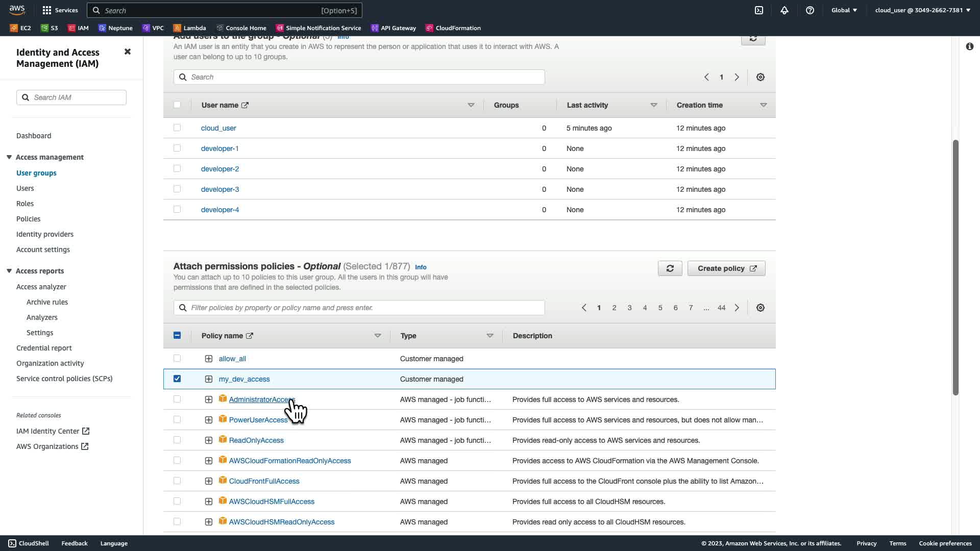Click the Services grid icon
Image resolution: width=980 pixels, height=551 pixels.
click(x=47, y=10)
